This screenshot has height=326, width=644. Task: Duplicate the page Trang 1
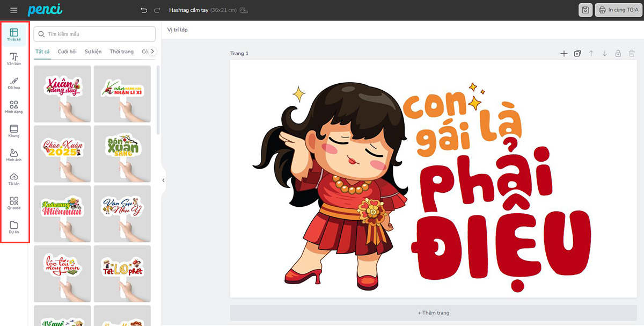pyautogui.click(x=577, y=54)
